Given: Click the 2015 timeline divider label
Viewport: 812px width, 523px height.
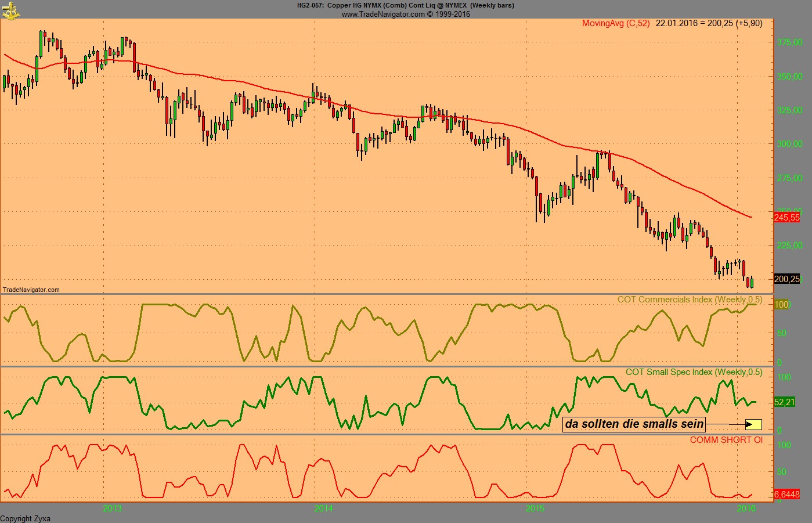Looking at the screenshot, I should point(534,508).
